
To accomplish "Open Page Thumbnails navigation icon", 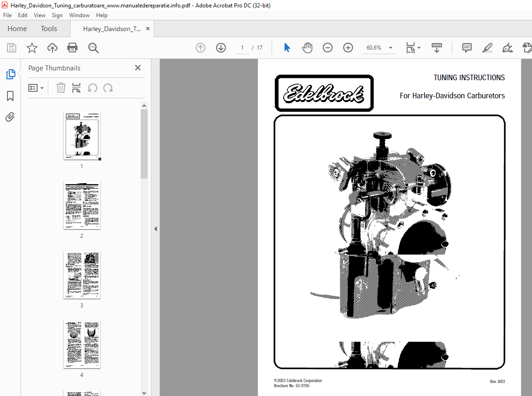I will coord(10,74).
